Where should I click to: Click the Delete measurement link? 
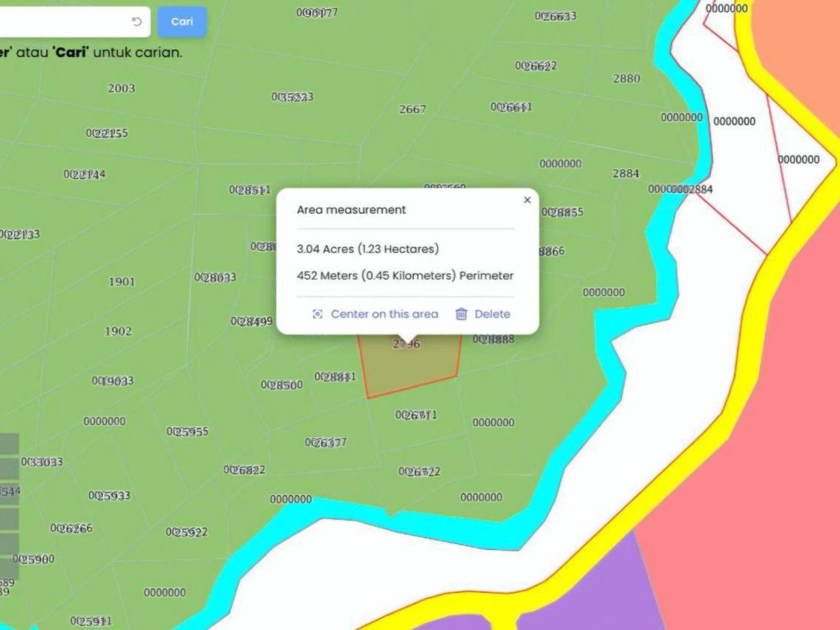click(492, 314)
